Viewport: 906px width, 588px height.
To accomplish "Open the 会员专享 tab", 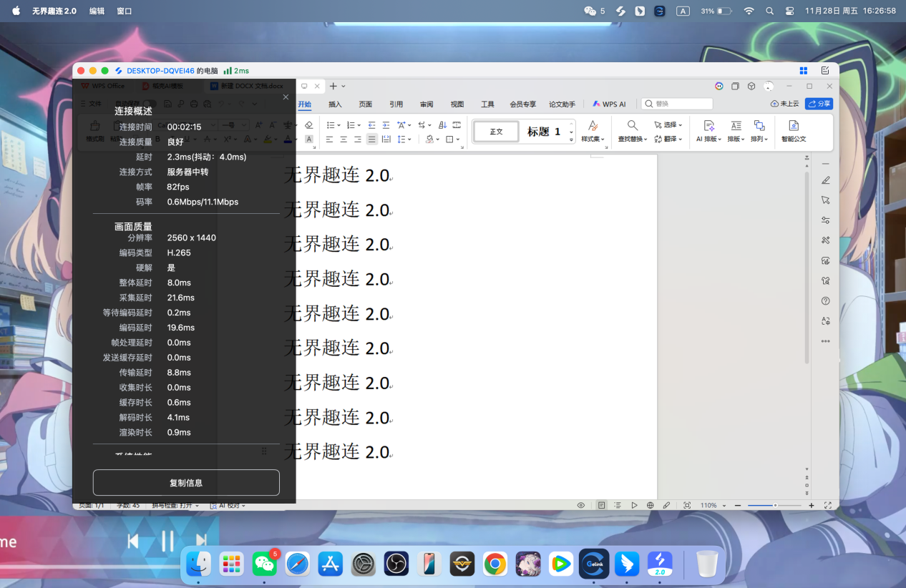I will point(523,104).
